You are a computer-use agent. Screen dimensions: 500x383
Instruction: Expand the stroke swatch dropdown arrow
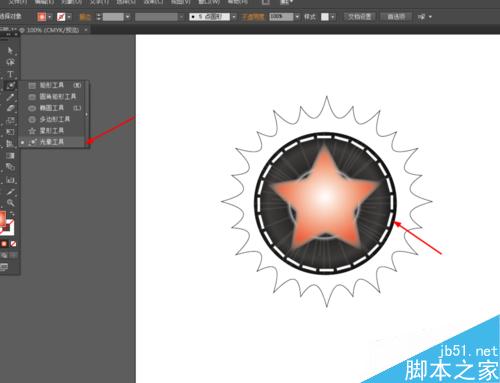tap(69, 17)
